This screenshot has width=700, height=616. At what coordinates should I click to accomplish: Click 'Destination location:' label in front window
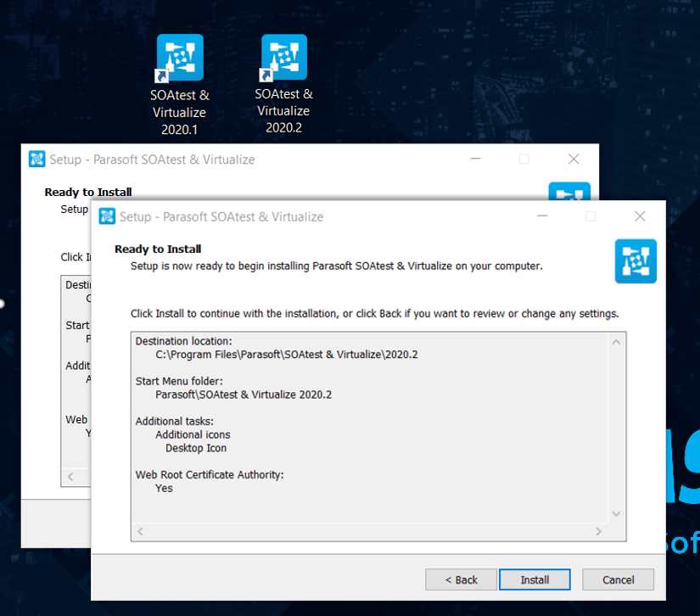point(184,341)
